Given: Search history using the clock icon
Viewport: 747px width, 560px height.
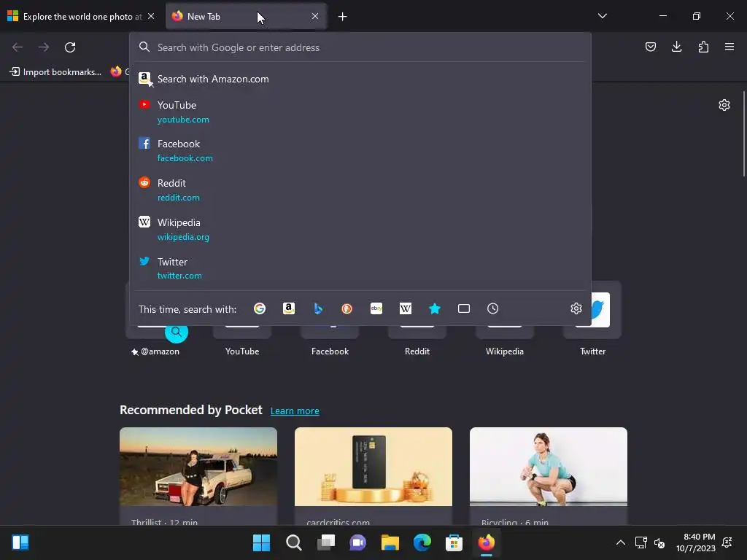Looking at the screenshot, I should click(x=492, y=308).
